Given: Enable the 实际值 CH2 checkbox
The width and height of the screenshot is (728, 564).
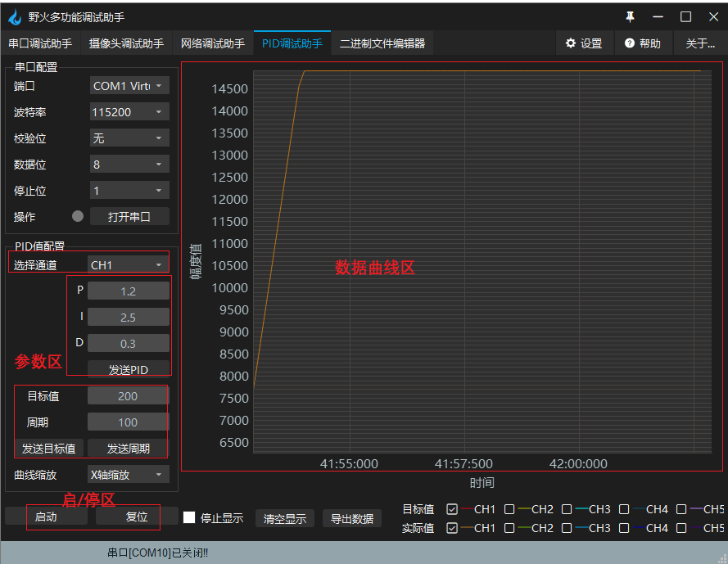Looking at the screenshot, I should click(x=509, y=528).
